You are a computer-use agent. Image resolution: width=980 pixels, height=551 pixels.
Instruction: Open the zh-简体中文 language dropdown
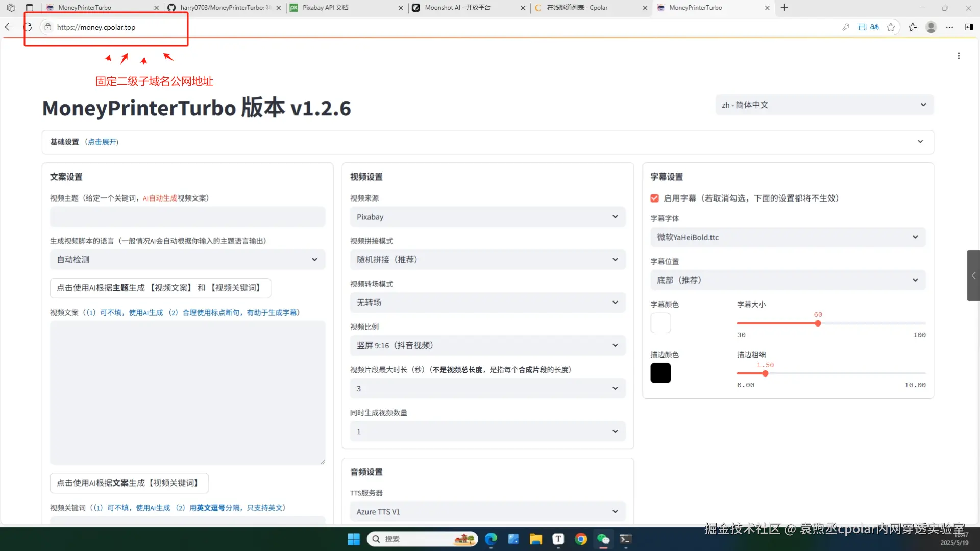tap(824, 105)
